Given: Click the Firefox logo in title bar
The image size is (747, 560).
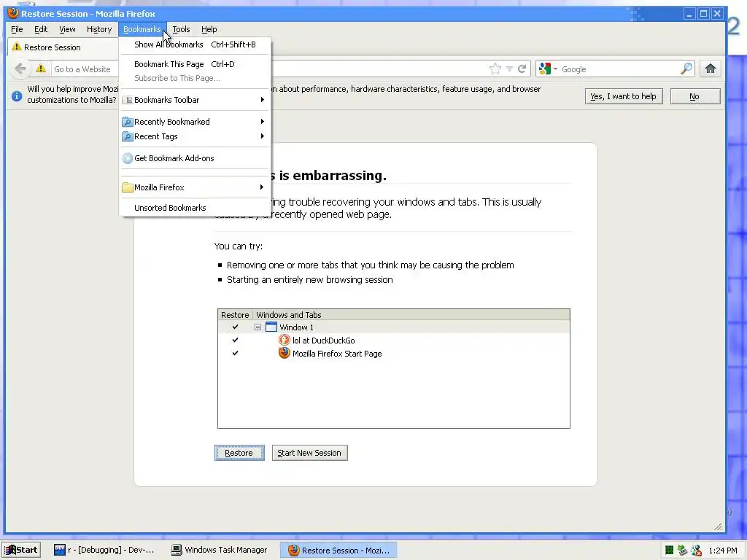Looking at the screenshot, I should click(13, 13).
